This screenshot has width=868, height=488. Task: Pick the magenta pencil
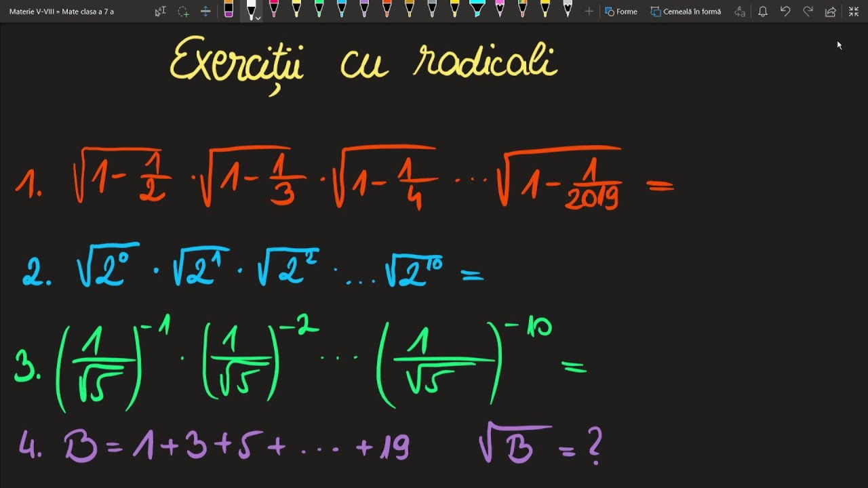500,9
